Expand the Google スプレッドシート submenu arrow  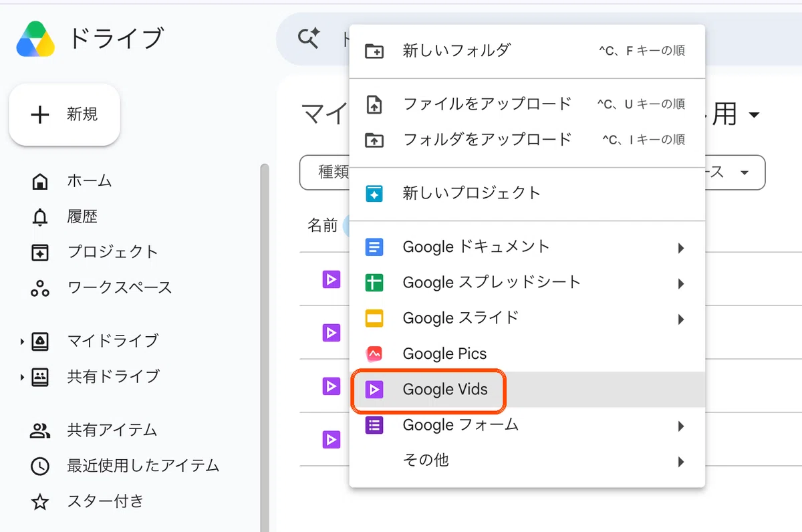tap(681, 283)
